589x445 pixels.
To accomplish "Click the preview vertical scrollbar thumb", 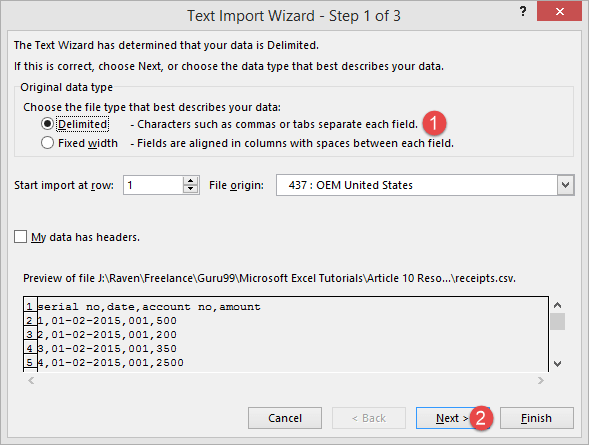I will [x=558, y=321].
